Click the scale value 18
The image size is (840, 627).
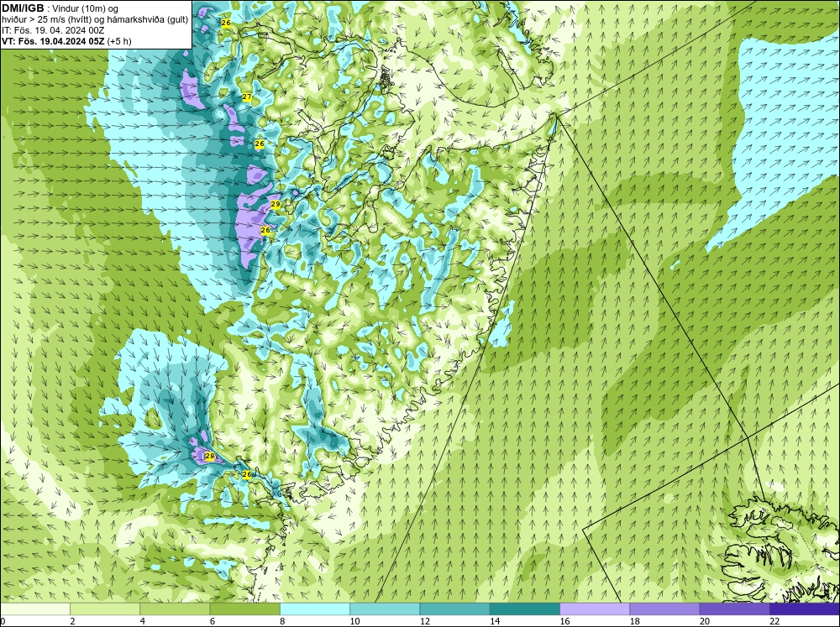635,621
